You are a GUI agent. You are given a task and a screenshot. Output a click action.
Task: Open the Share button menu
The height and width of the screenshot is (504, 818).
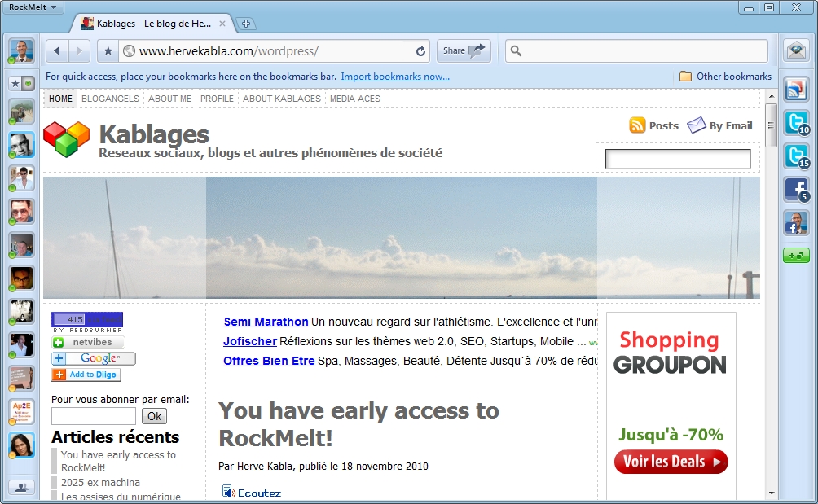pos(464,50)
